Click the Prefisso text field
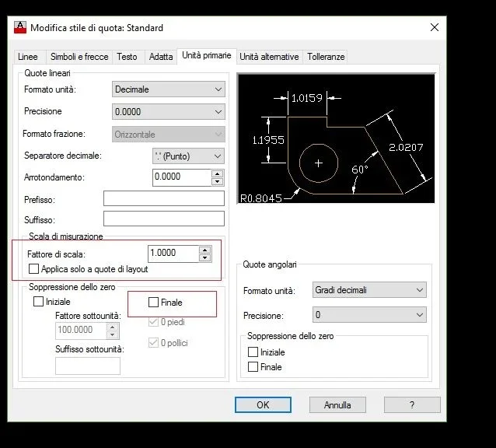Image resolution: width=496 pixels, height=448 pixels. point(163,199)
